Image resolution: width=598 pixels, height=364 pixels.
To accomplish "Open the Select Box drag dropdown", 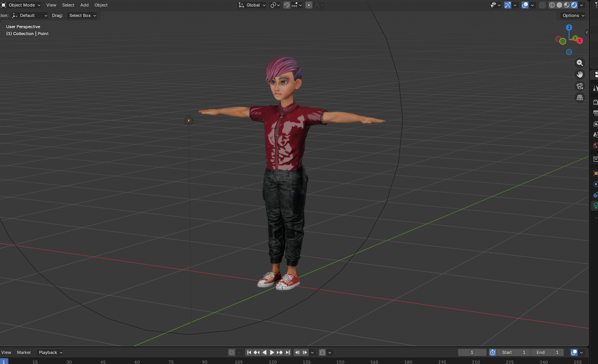I will point(83,16).
